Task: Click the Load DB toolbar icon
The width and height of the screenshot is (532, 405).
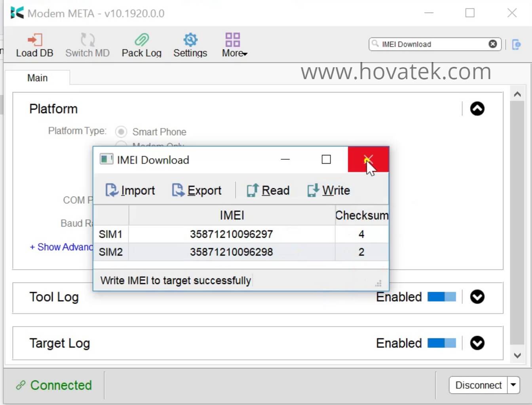Action: tap(34, 44)
